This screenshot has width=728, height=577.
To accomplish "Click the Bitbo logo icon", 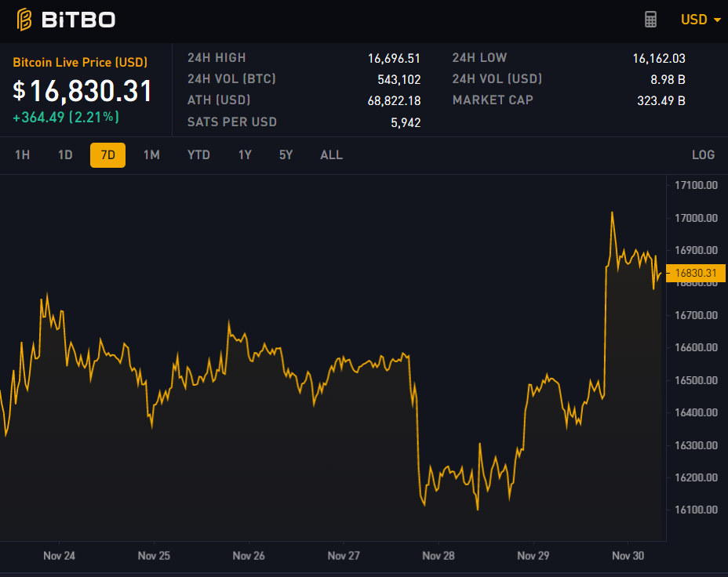I will pyautogui.click(x=24, y=20).
